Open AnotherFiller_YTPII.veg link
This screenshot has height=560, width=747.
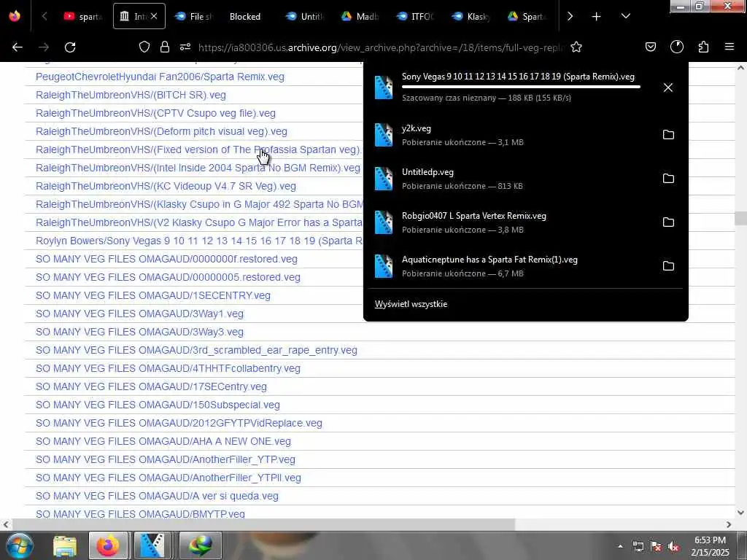[x=169, y=478]
